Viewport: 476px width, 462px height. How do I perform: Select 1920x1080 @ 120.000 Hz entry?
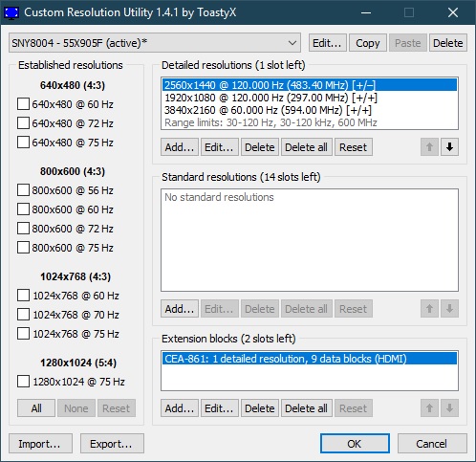(x=310, y=98)
